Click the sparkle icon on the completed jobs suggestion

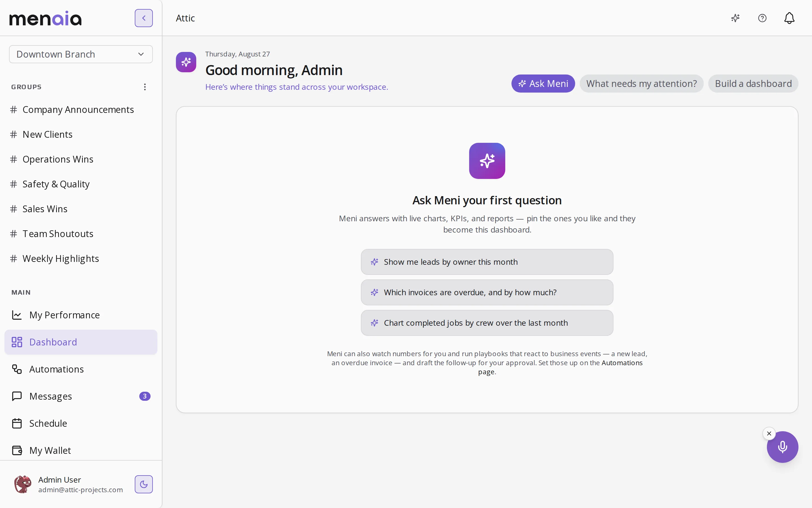click(374, 323)
